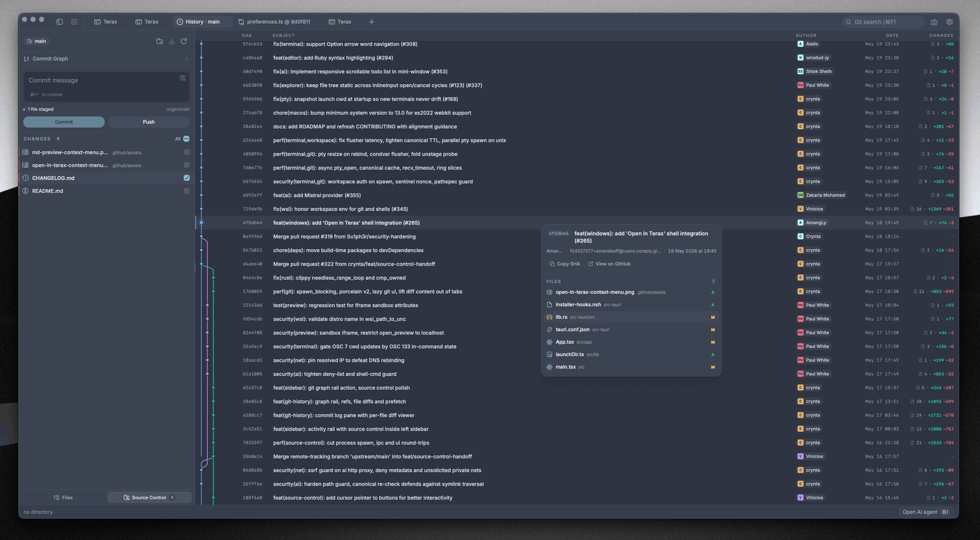Click the Shlok Sheth author avatar

click(800, 72)
